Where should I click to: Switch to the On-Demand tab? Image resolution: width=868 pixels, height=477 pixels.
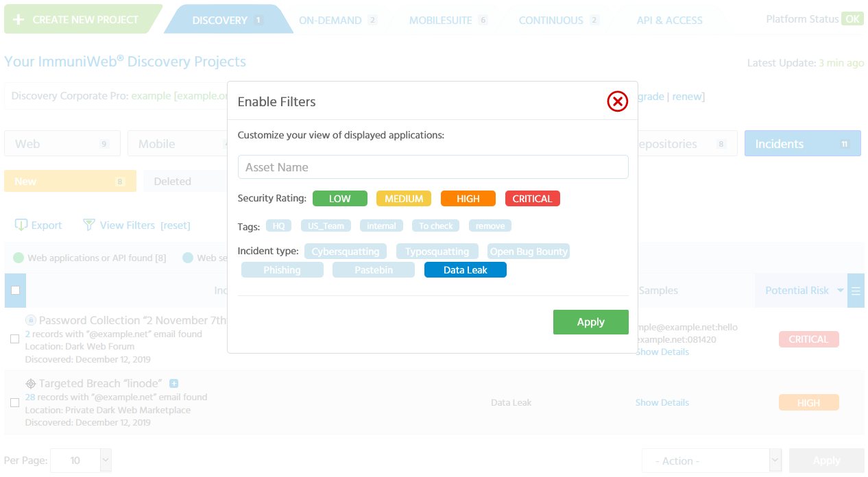[x=330, y=21]
